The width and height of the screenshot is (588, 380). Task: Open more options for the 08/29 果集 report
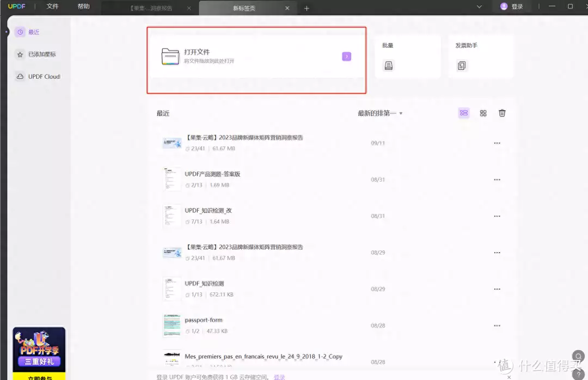pos(497,253)
